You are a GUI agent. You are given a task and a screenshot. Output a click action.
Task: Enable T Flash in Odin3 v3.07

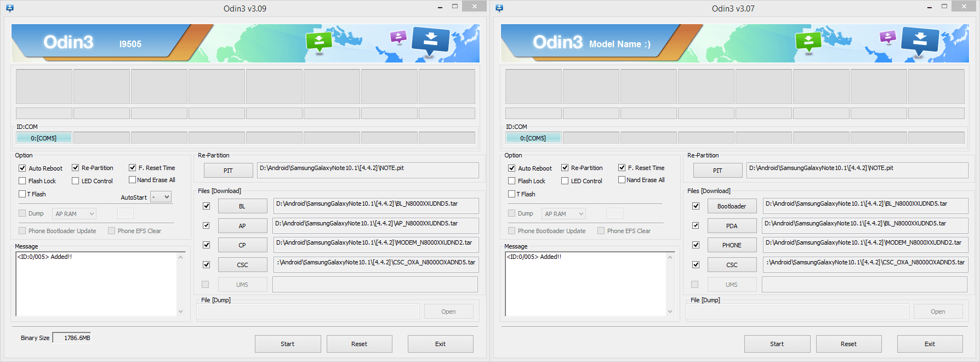pos(512,194)
